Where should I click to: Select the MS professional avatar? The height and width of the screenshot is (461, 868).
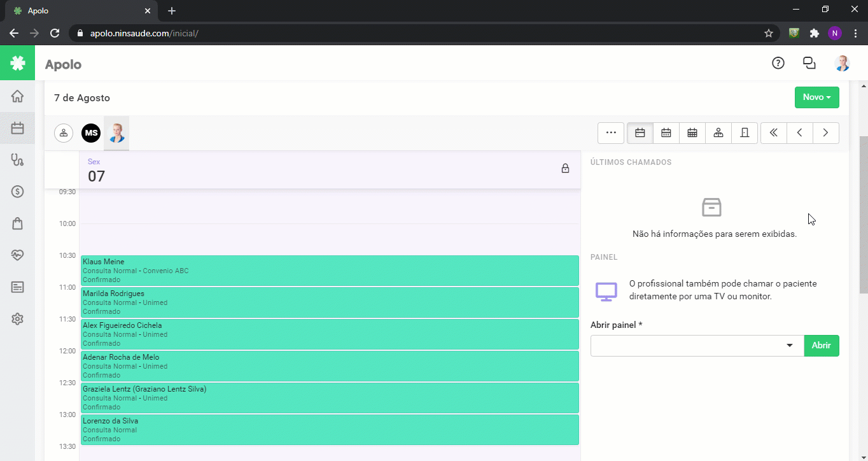(x=91, y=133)
